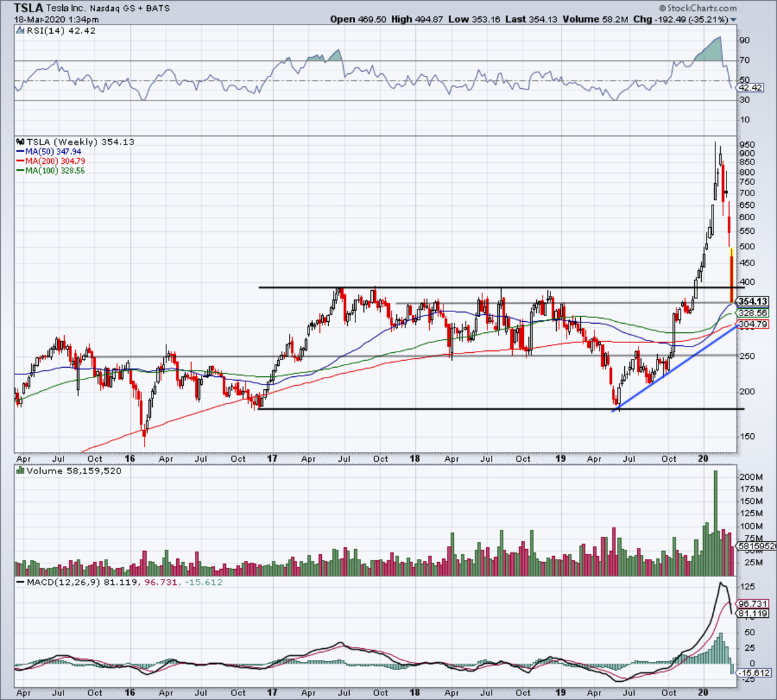Viewport: 777px width, 700px height.
Task: Click the copyright StockCharts.com watermark
Action: tap(698, 8)
